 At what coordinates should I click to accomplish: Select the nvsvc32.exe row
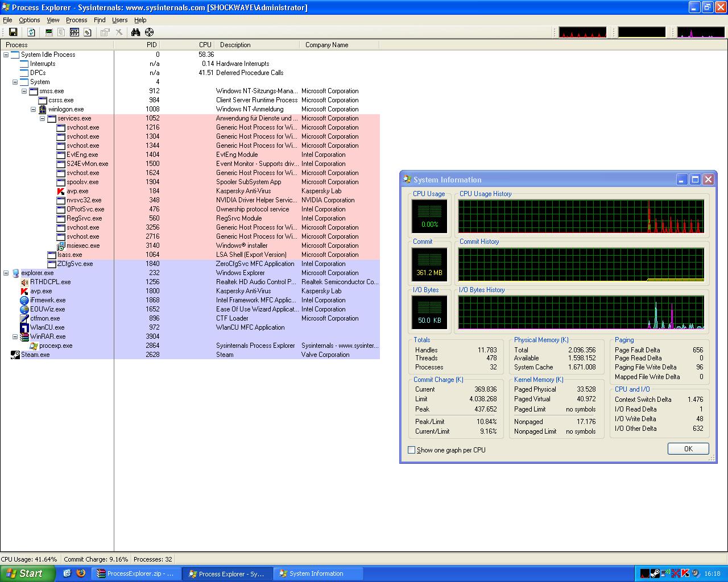tap(190, 200)
